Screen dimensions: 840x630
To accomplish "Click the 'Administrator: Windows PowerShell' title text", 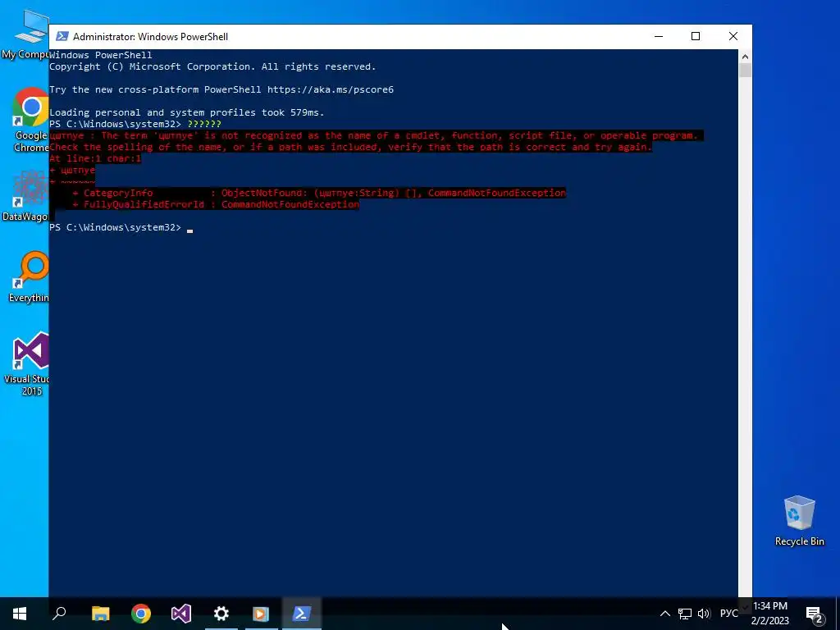I will (x=151, y=36).
